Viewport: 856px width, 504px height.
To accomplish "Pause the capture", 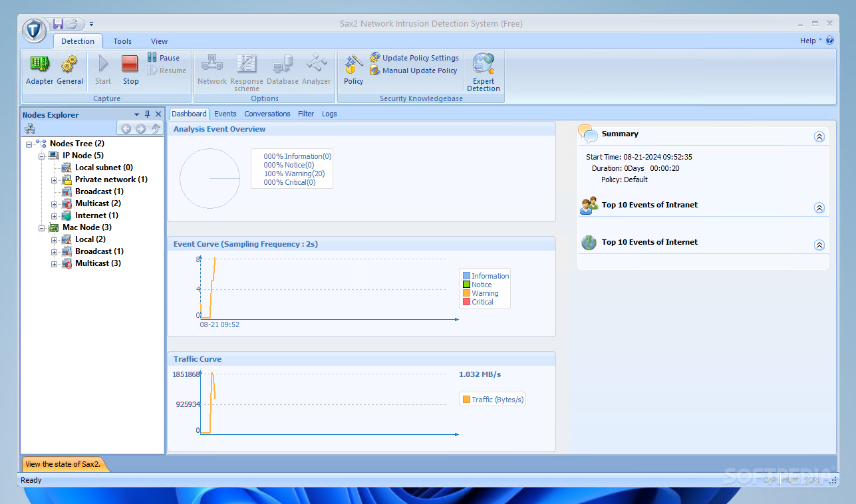I will (164, 58).
